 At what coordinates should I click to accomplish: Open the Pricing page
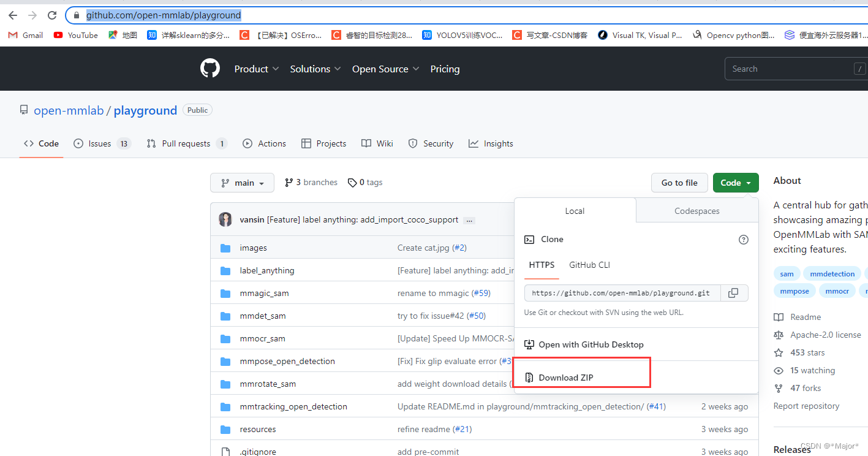445,69
